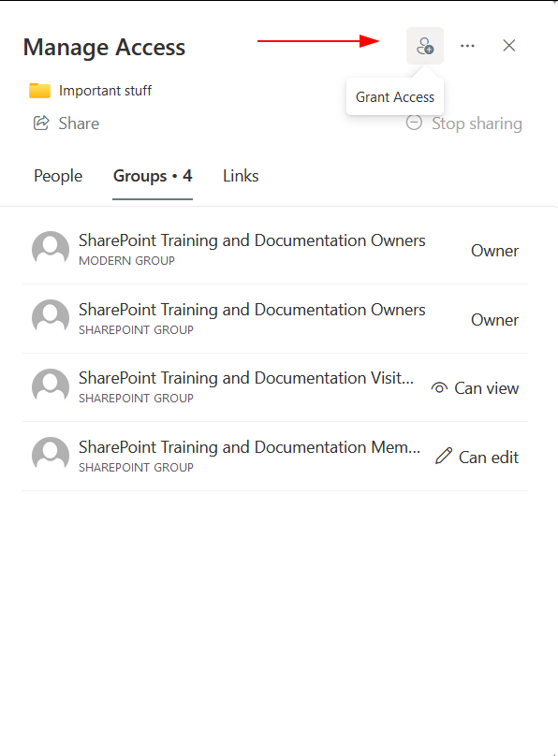
Task: Click the Grant Access tooltip
Action: pyautogui.click(x=395, y=97)
